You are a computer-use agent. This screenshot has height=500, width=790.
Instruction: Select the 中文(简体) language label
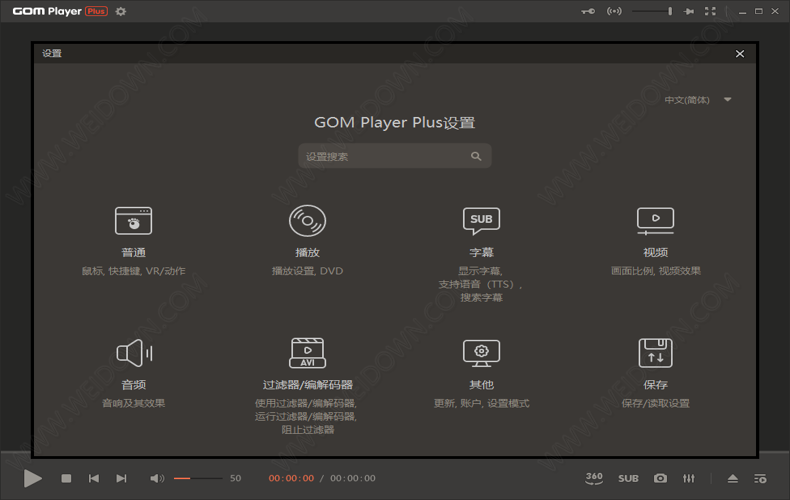687,100
